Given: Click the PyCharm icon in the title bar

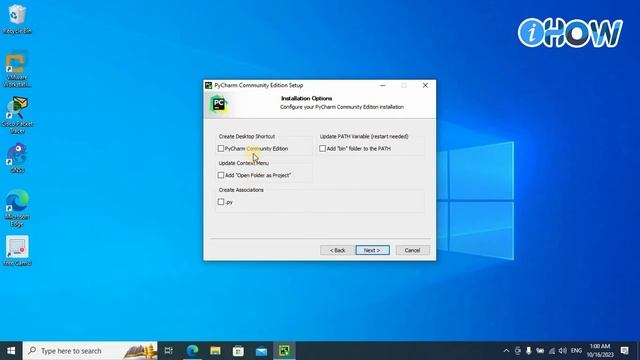Looking at the screenshot, I should point(209,85).
